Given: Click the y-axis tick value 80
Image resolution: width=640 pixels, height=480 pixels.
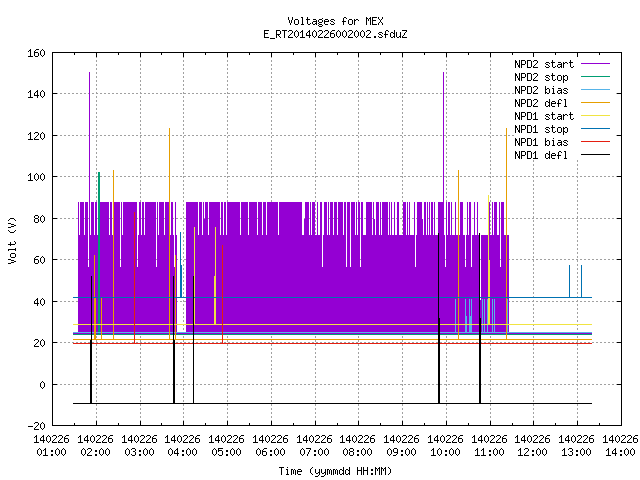Looking at the screenshot, I should coord(39,219).
